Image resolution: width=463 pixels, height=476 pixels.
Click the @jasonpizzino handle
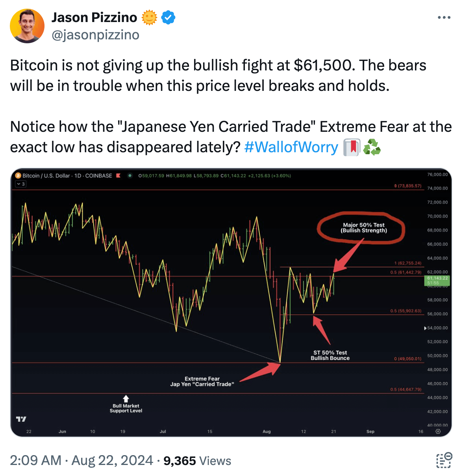(x=95, y=35)
